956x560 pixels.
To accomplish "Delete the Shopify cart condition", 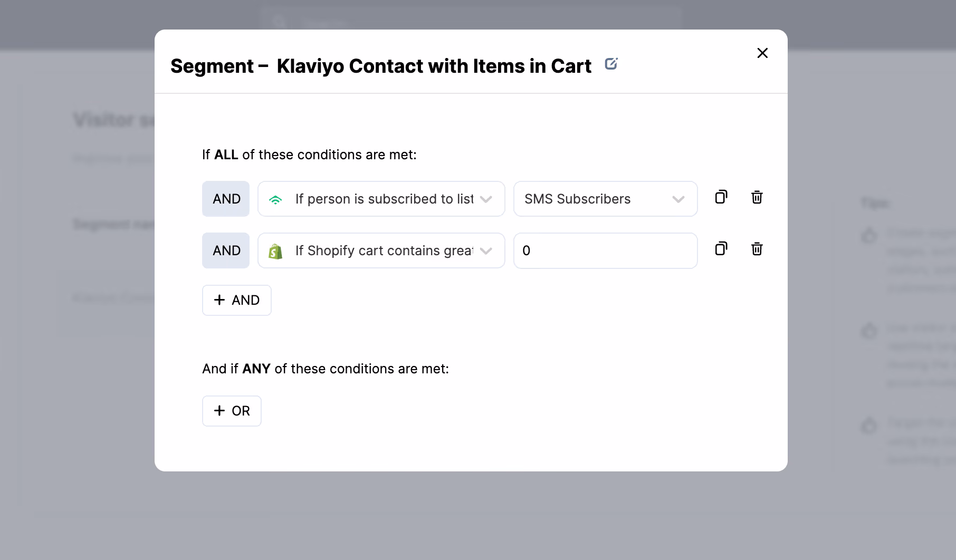I will click(757, 249).
